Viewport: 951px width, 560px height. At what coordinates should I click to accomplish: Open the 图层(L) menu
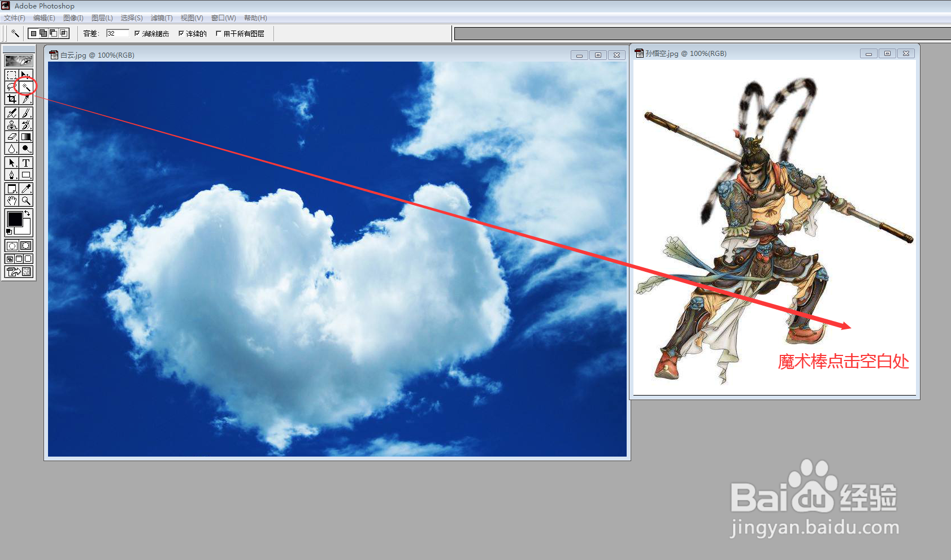coord(102,18)
